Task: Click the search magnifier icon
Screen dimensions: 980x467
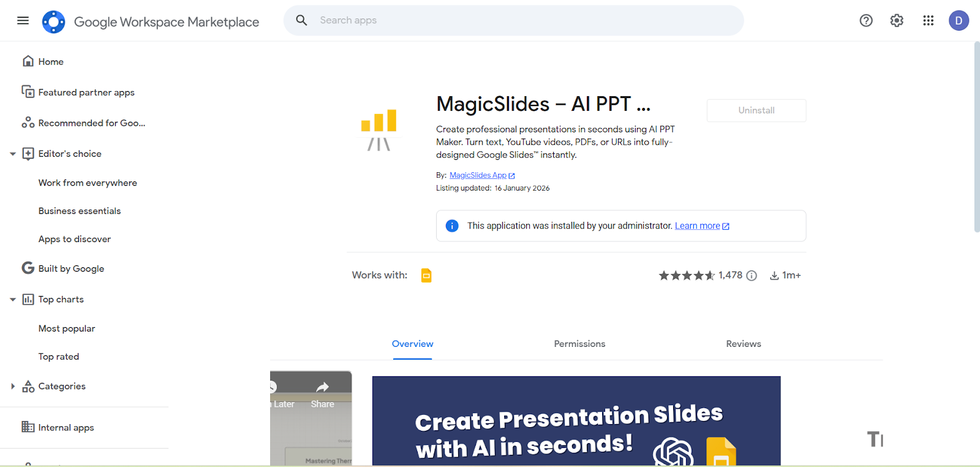Action: (x=301, y=20)
